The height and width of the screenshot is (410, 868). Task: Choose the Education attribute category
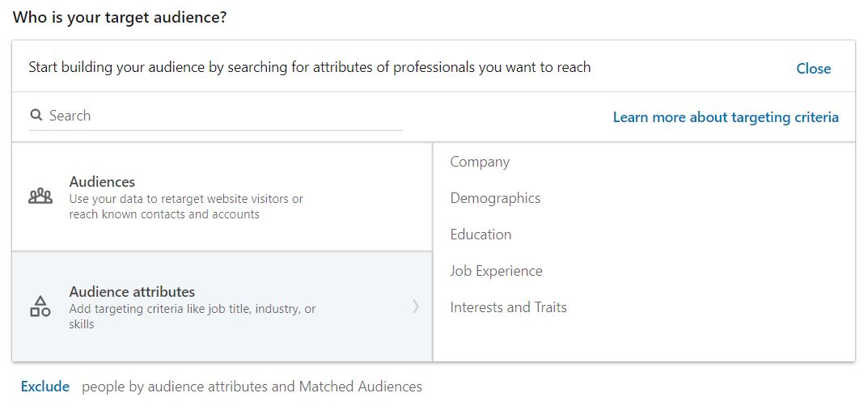481,235
